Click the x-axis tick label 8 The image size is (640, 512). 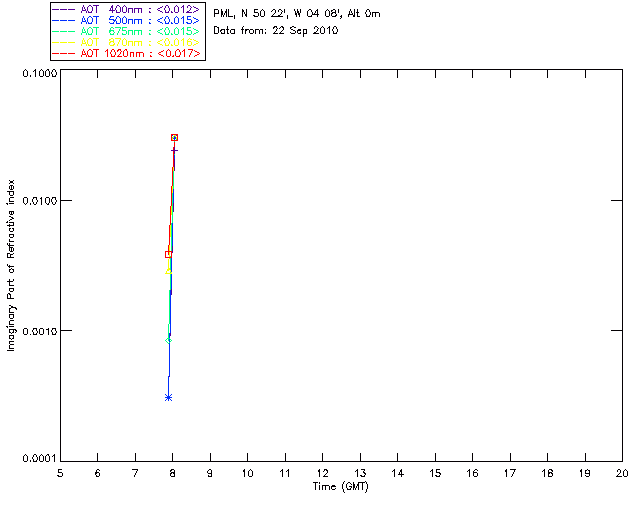point(173,474)
